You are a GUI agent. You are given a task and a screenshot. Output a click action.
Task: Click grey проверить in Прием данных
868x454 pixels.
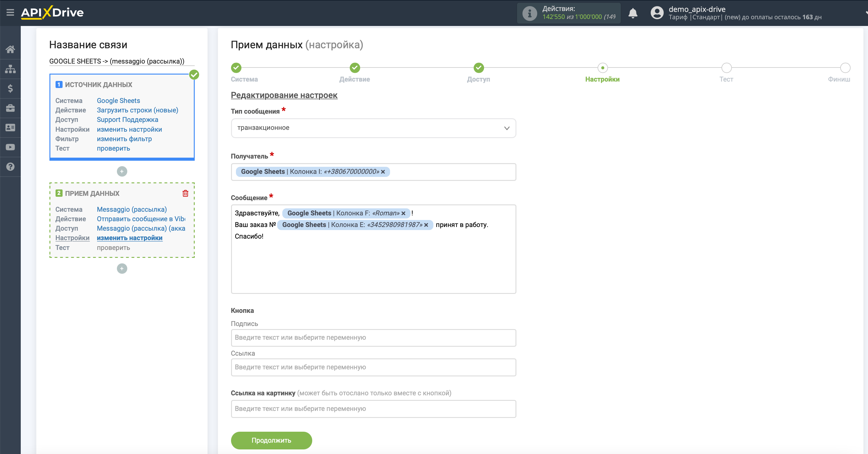pos(113,247)
